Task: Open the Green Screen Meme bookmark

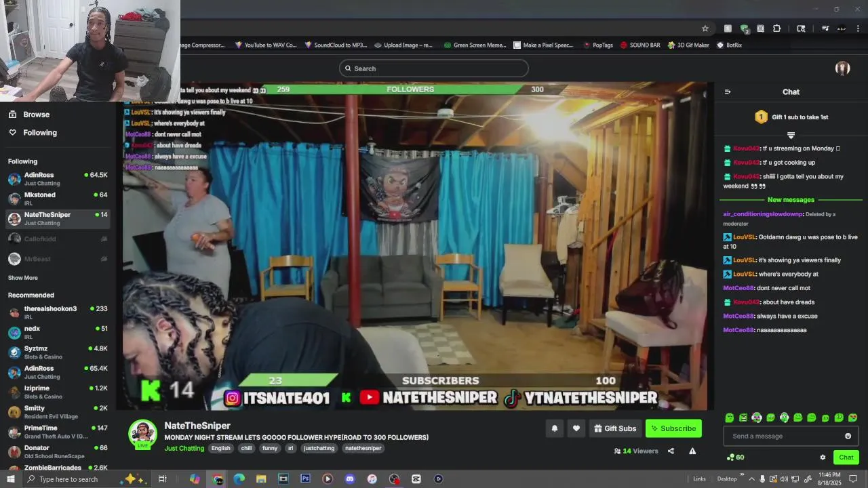Action: click(x=475, y=45)
